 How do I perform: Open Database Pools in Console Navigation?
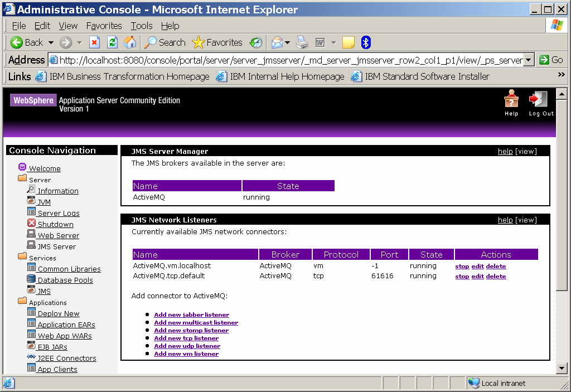[x=65, y=280]
